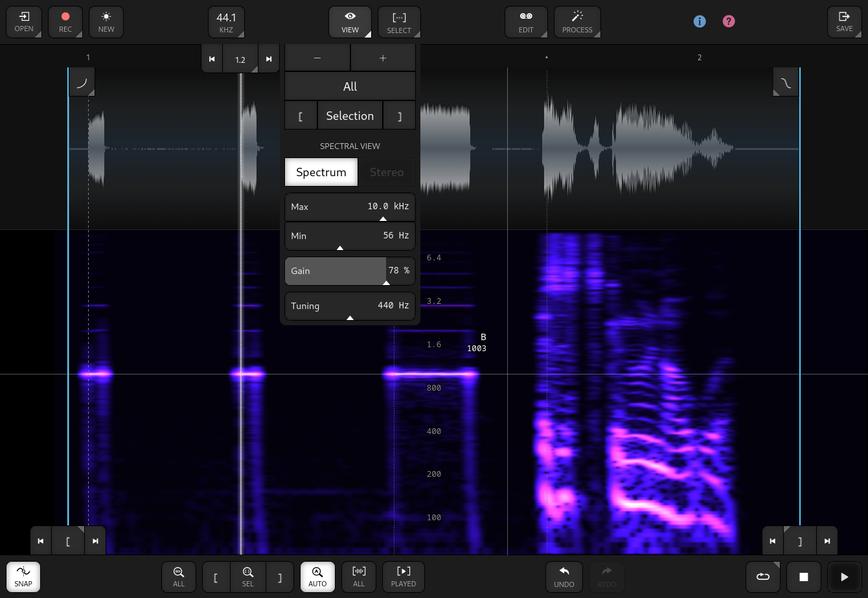868x598 pixels.
Task: Create a new project with NEW
Action: [106, 22]
